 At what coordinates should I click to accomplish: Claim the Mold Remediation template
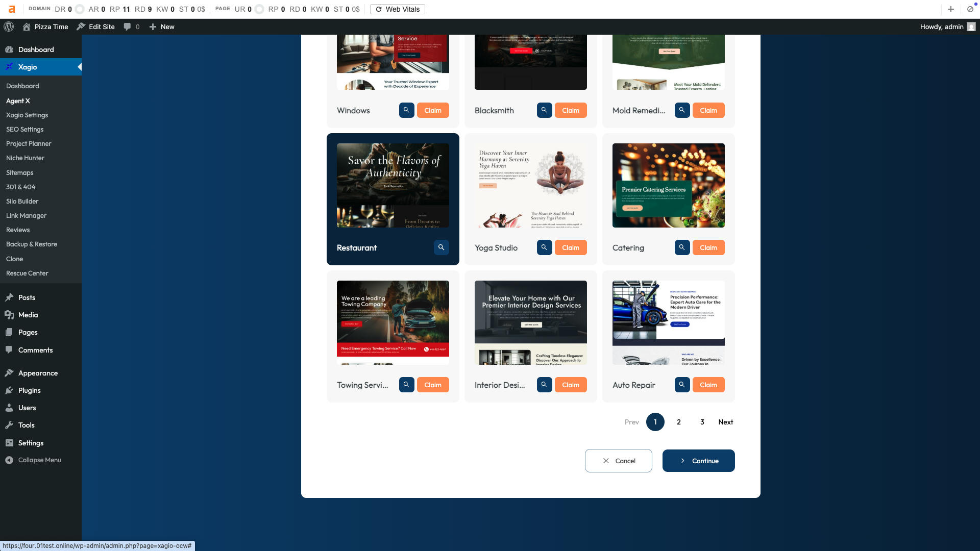click(708, 110)
